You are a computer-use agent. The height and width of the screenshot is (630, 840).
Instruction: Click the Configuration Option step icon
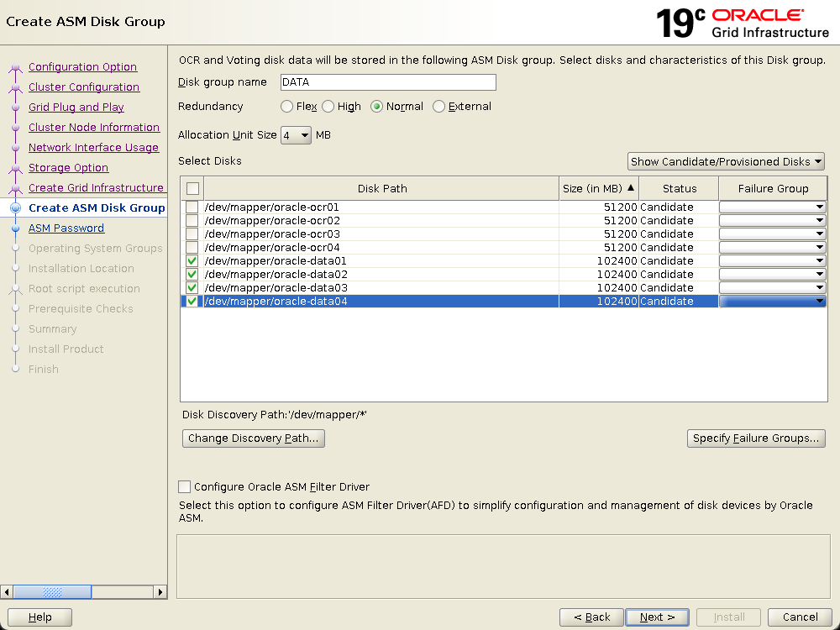point(15,68)
